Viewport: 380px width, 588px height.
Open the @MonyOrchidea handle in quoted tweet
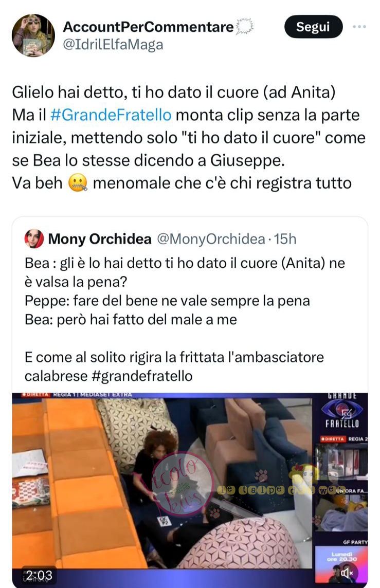[211, 239]
